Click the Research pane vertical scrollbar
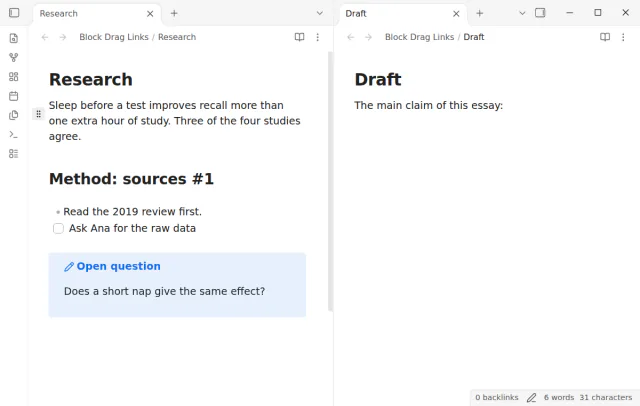Viewport: 640px width, 406px height. 330,182
